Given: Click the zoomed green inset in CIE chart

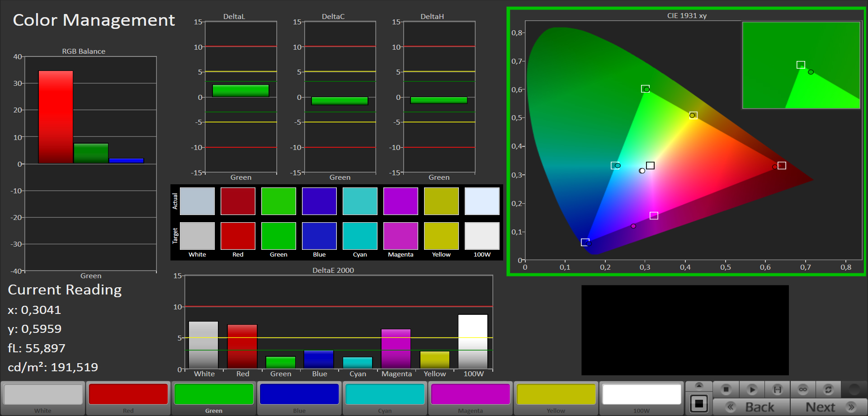Looking at the screenshot, I should pos(801,65).
